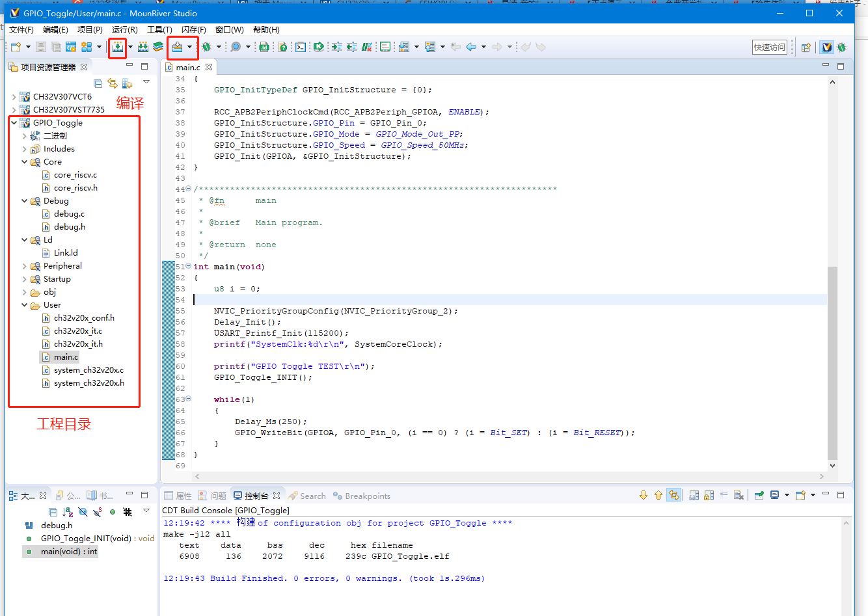Open the 项目(P) menu
Image resolution: width=868 pixels, height=616 pixels.
point(90,29)
